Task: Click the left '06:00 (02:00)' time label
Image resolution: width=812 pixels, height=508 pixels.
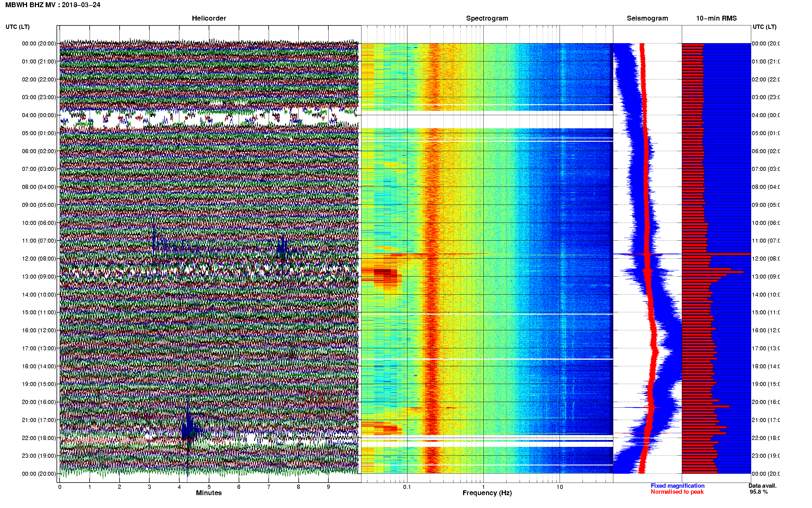Action: click(39, 151)
